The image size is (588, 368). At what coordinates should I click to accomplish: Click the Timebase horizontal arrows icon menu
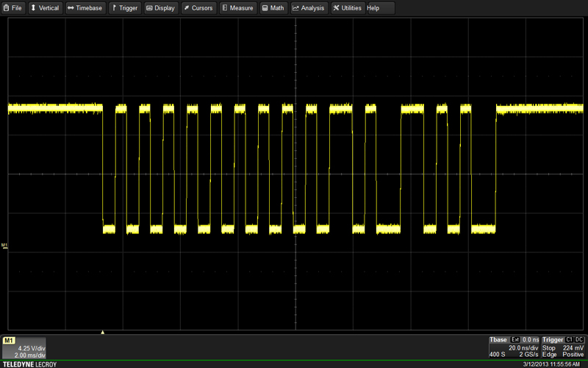coord(85,8)
